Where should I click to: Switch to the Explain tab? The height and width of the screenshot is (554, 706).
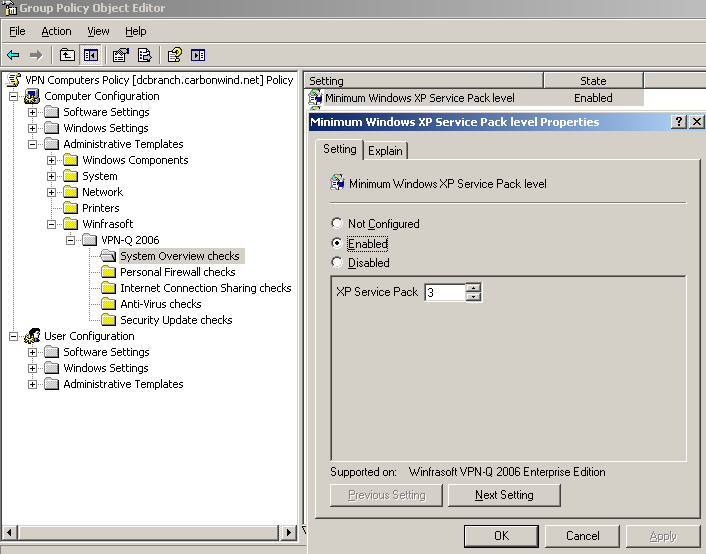(x=385, y=150)
